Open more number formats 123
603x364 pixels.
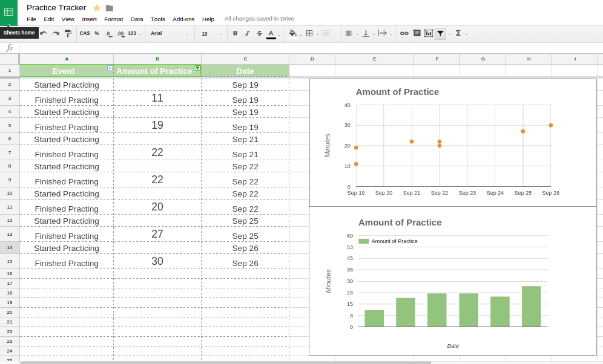coord(134,33)
